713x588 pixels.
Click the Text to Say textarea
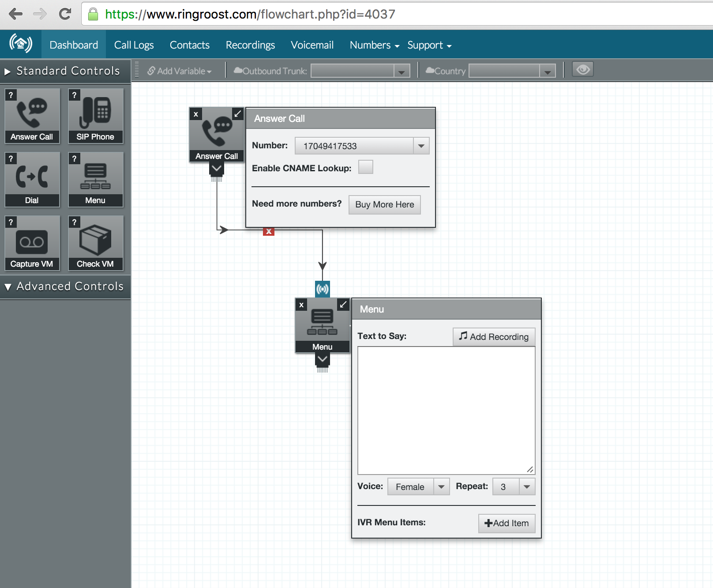click(x=446, y=410)
